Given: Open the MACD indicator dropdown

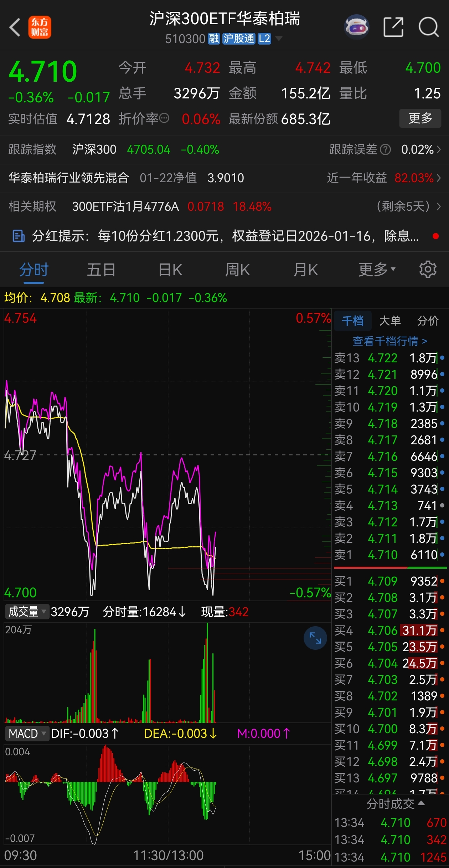Looking at the screenshot, I should click(x=27, y=734).
